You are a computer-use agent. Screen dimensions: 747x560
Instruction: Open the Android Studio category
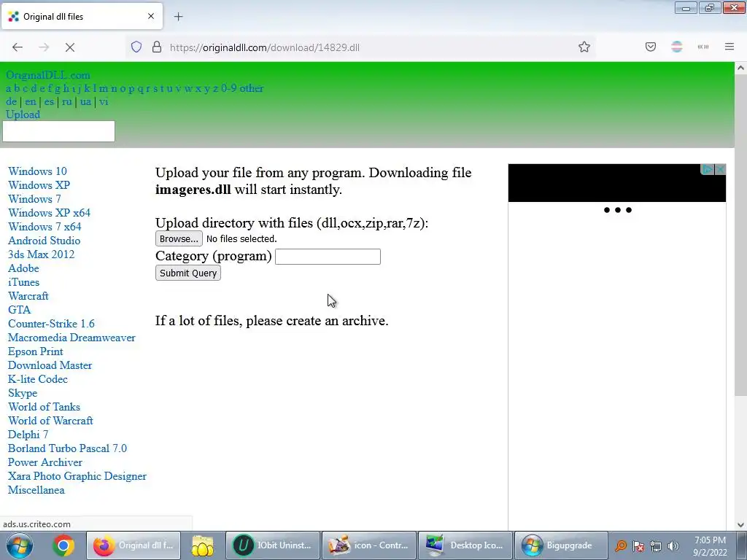(44, 241)
